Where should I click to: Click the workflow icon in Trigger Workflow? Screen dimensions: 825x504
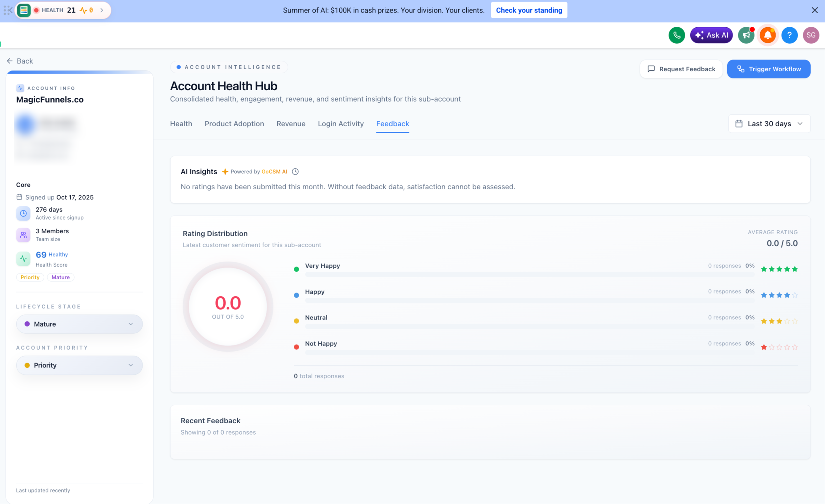point(740,69)
